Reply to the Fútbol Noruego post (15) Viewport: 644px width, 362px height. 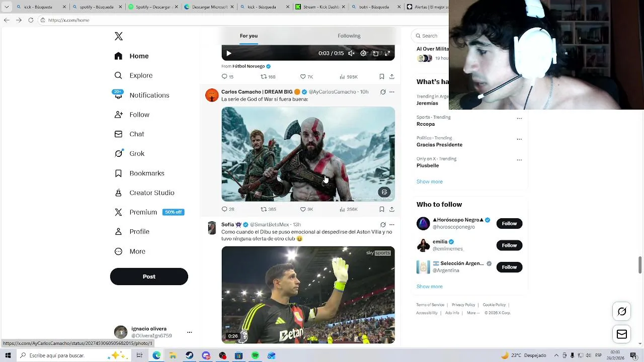227,76
